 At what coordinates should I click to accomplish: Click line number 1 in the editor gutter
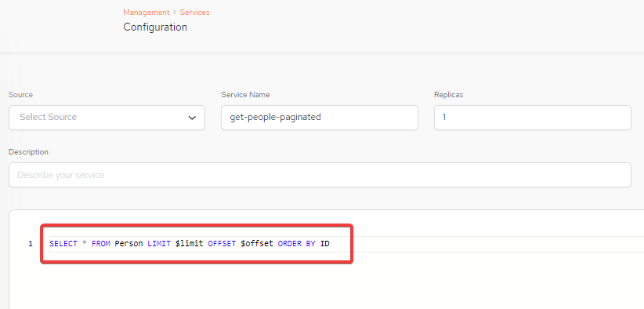pos(31,244)
